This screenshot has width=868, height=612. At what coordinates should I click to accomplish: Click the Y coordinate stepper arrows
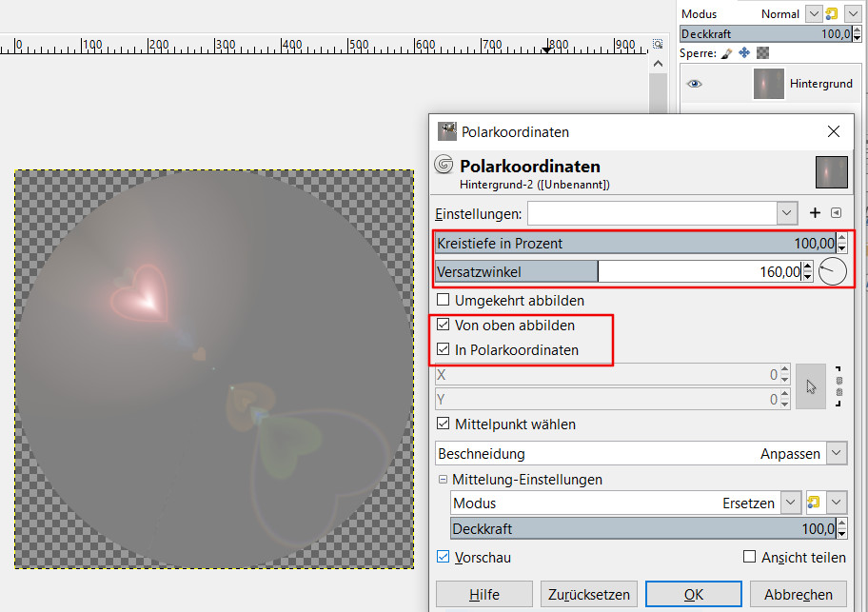click(x=784, y=399)
